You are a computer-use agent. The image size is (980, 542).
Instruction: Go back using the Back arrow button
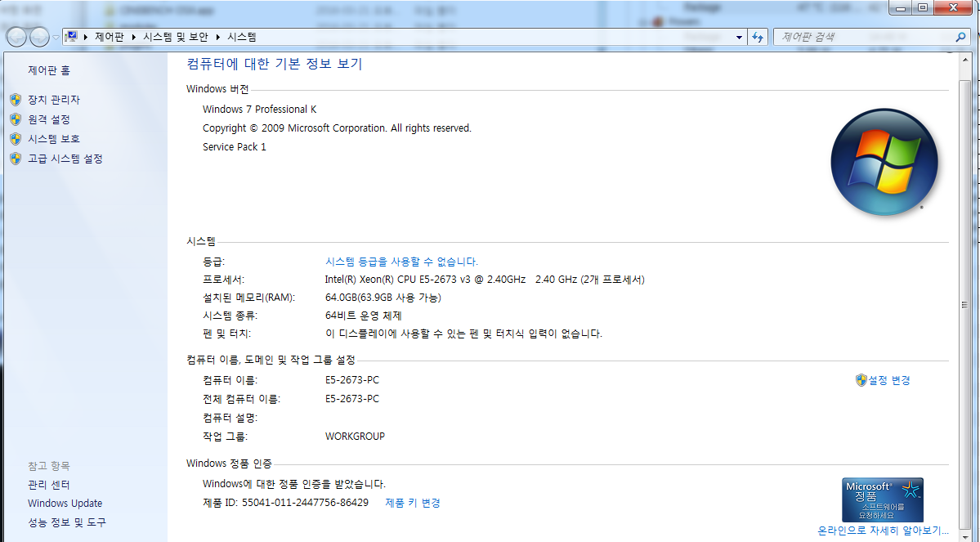coord(16,38)
